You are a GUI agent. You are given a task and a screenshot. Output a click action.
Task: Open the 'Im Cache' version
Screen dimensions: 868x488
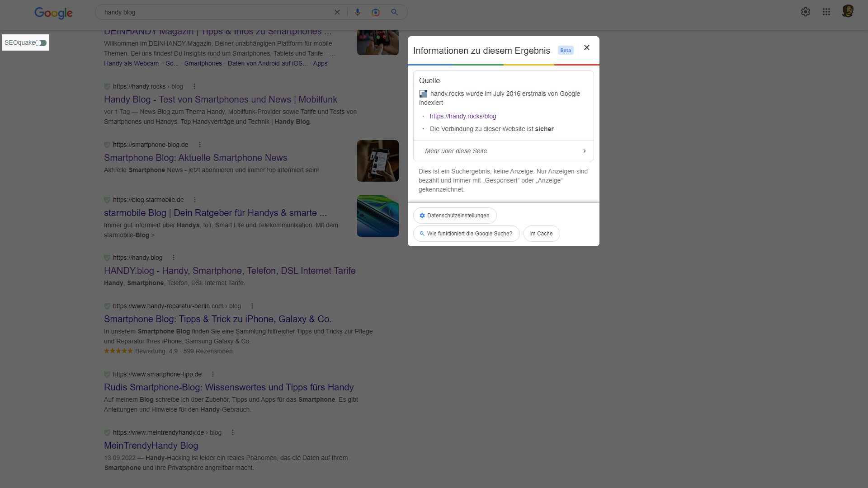coord(542,234)
